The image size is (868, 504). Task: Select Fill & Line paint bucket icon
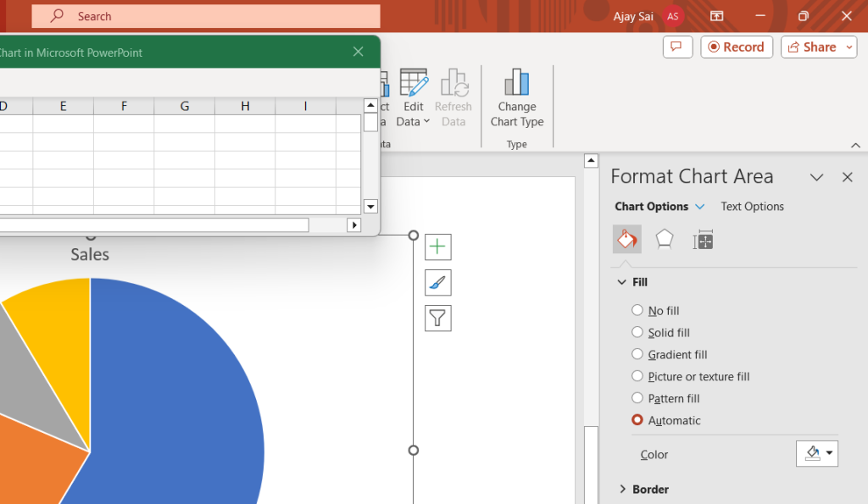pyautogui.click(x=626, y=240)
